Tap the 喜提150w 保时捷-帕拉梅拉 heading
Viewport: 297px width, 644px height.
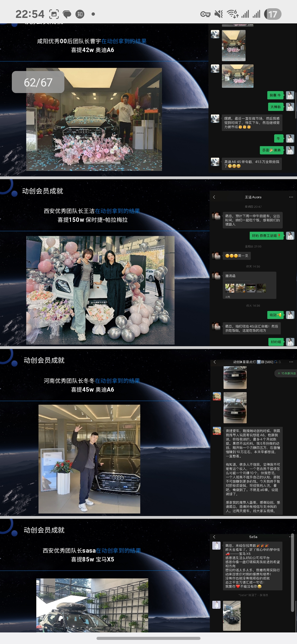(x=92, y=220)
